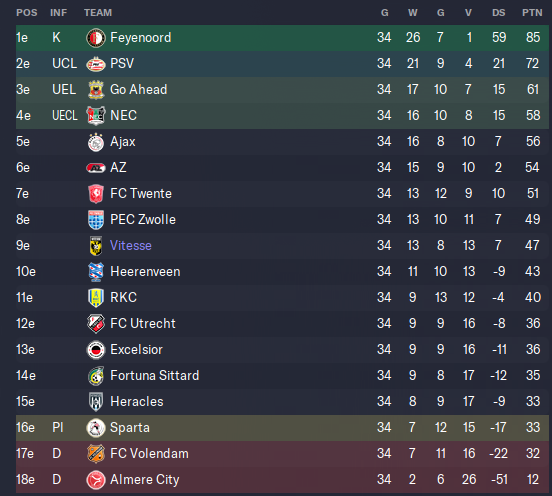Sort by the TEAM column header

pyautogui.click(x=98, y=13)
